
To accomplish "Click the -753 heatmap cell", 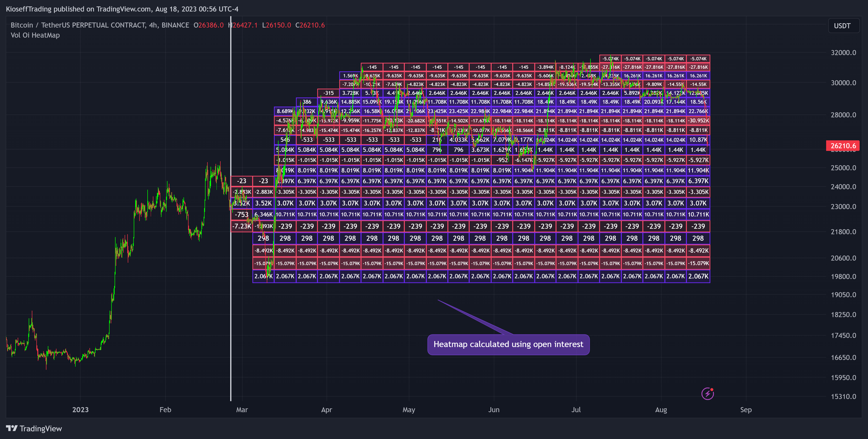I will [x=242, y=215].
